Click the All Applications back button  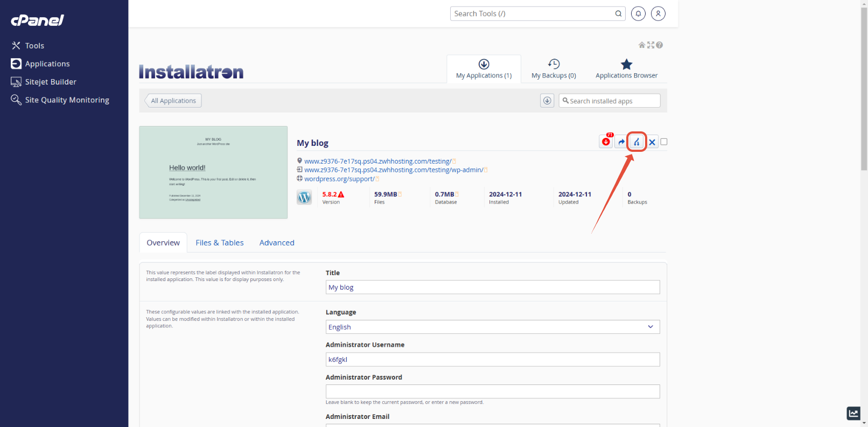click(x=173, y=101)
